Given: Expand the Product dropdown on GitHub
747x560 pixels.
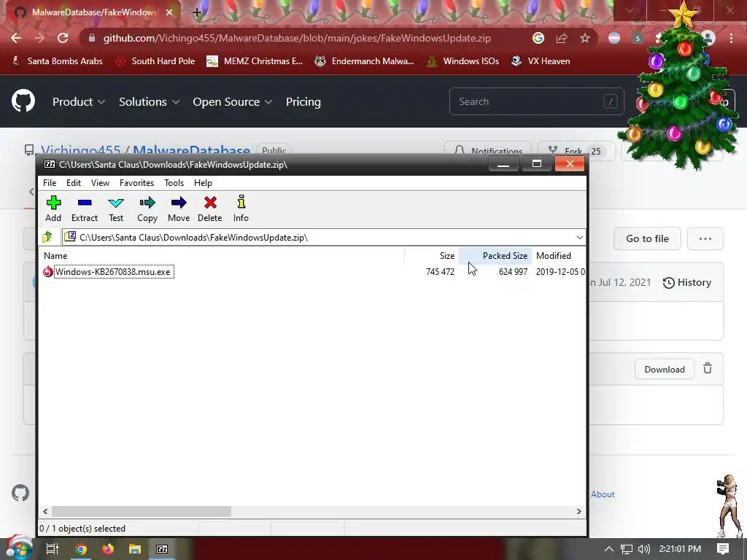Looking at the screenshot, I should pyautogui.click(x=79, y=102).
